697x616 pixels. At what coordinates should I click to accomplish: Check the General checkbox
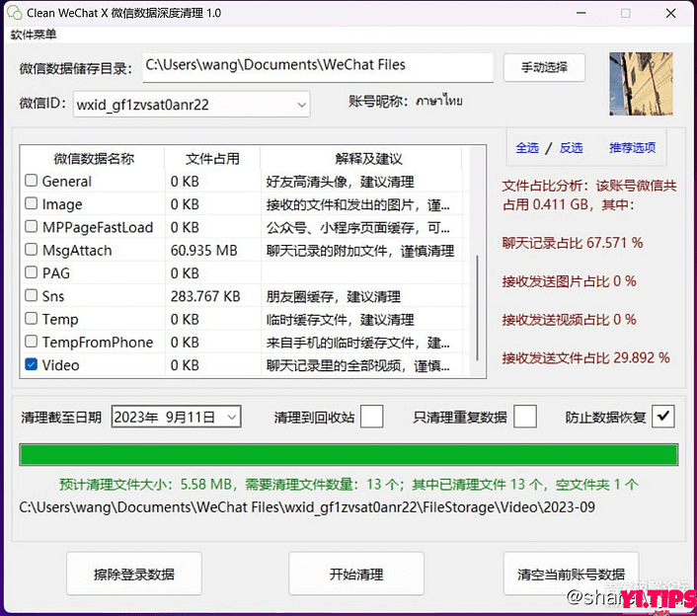32,181
